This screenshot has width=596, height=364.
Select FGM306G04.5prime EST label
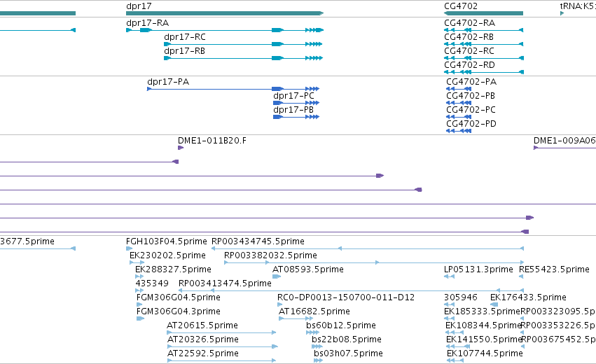coord(179,297)
